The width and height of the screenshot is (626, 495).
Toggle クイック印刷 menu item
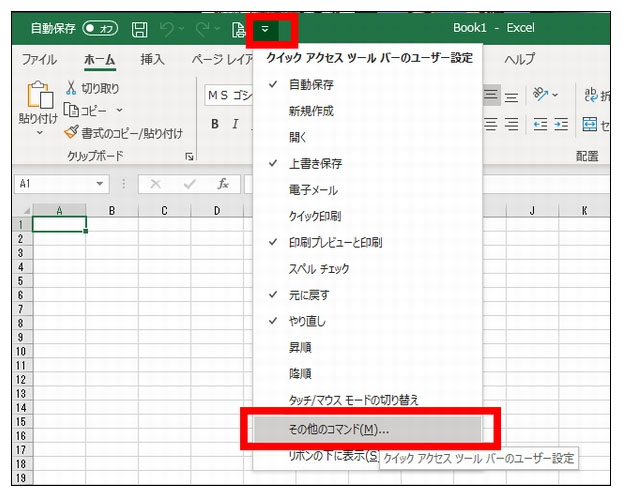[368, 216]
